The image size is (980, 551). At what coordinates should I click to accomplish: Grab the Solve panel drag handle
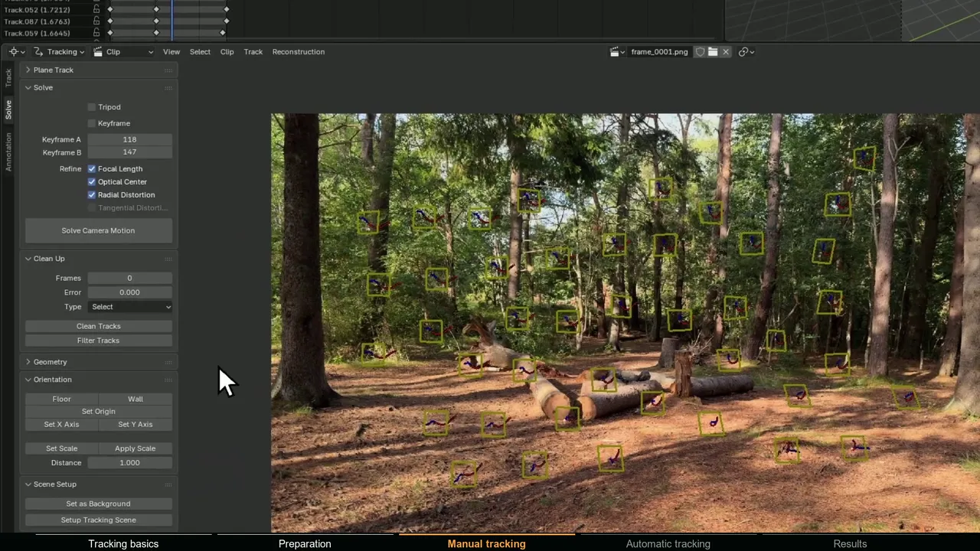point(168,88)
